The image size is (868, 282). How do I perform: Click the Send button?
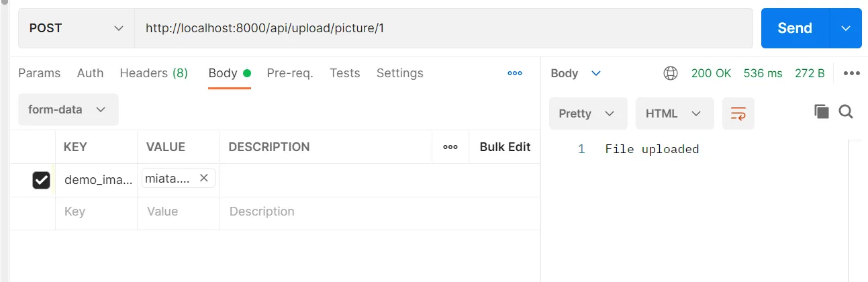pyautogui.click(x=795, y=28)
